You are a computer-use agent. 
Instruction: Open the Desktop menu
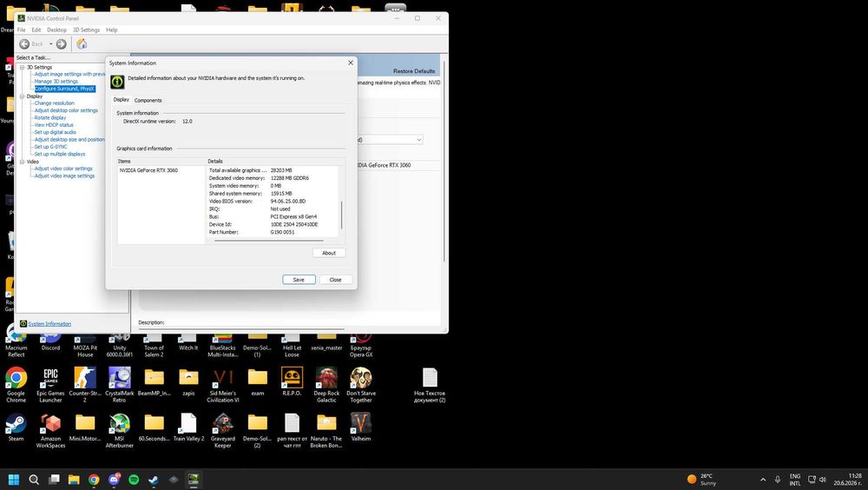[x=56, y=30]
